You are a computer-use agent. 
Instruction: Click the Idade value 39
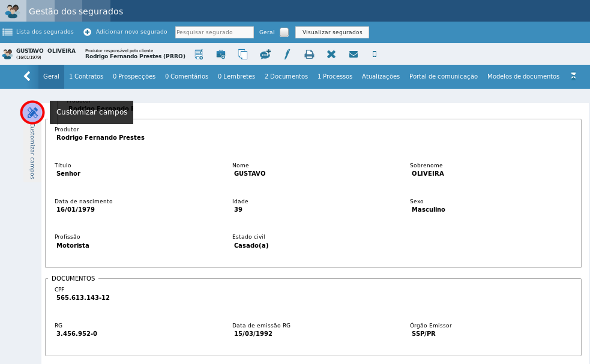tap(238, 209)
